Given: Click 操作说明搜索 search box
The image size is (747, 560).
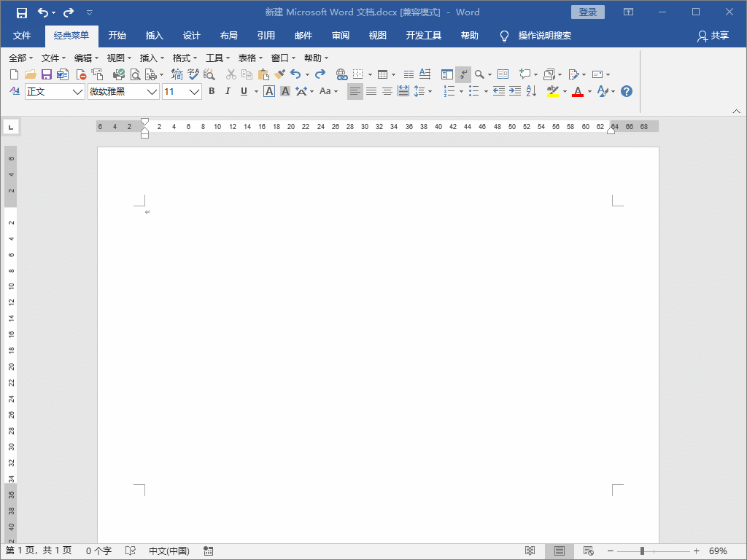Looking at the screenshot, I should click(x=544, y=36).
